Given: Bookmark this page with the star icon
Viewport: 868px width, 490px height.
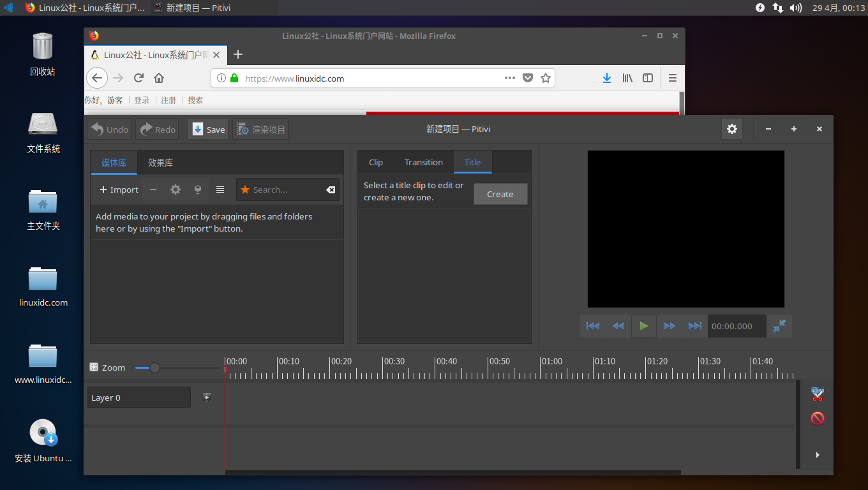Looking at the screenshot, I should tap(546, 78).
